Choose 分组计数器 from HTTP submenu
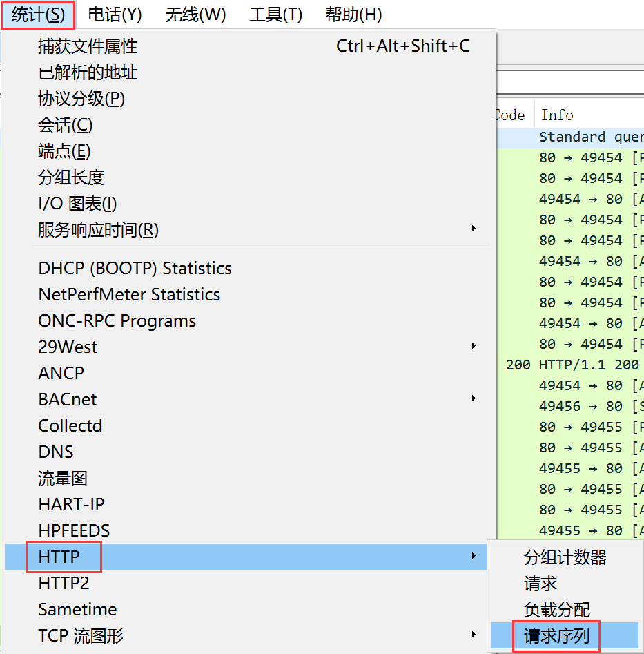This screenshot has height=654, width=644. coord(565,557)
